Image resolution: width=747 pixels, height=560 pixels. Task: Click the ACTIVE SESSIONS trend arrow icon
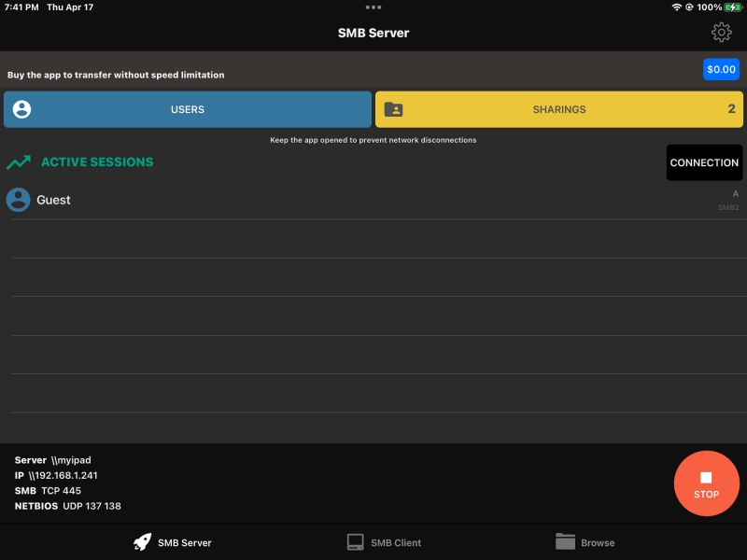19,161
